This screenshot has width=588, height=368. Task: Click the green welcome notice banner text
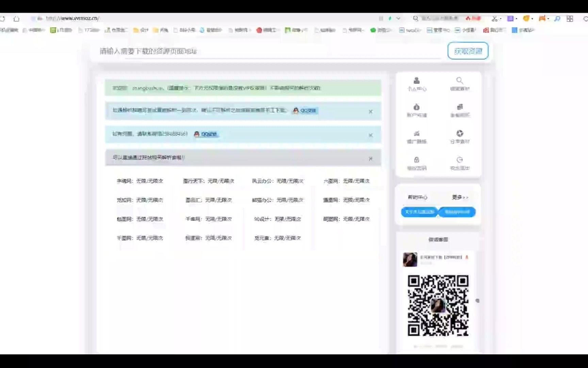click(216, 88)
